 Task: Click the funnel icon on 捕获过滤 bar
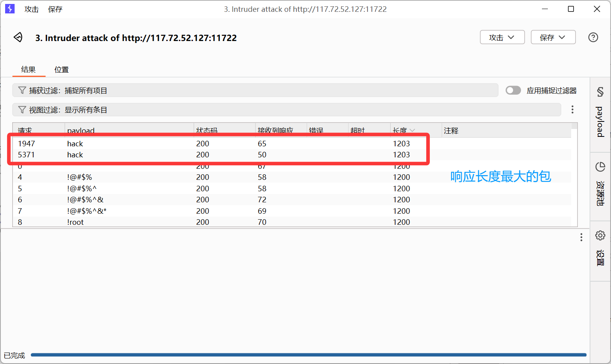[22, 90]
